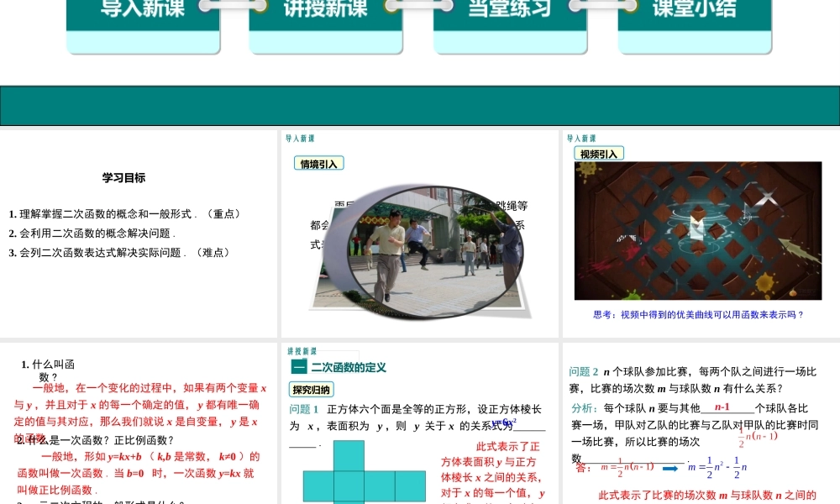The height and width of the screenshot is (504, 840).
Task: Select the video intro slide with fruit game image
Action: click(701, 234)
